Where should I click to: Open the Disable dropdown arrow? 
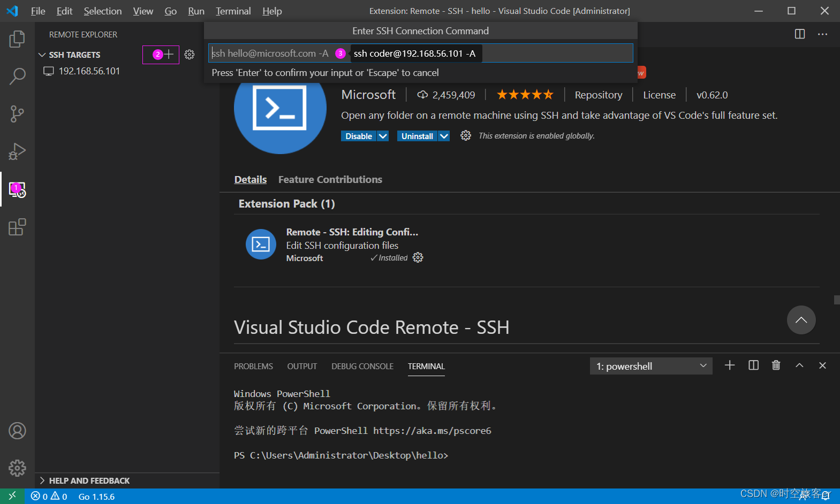coord(383,136)
